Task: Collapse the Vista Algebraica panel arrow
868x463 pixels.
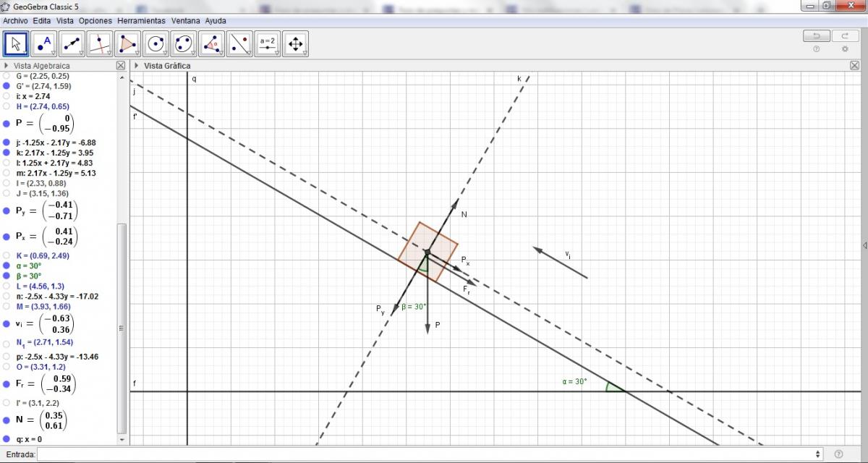Action: click(7, 66)
